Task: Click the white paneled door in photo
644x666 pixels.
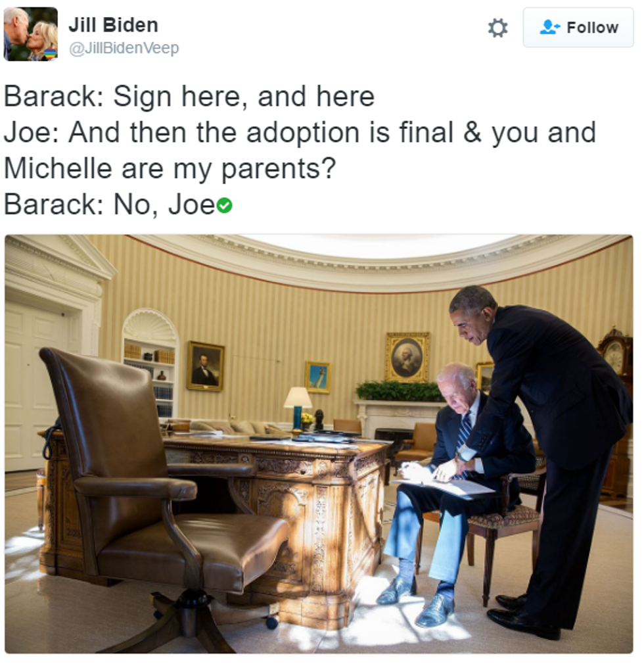Action: pos(32,382)
